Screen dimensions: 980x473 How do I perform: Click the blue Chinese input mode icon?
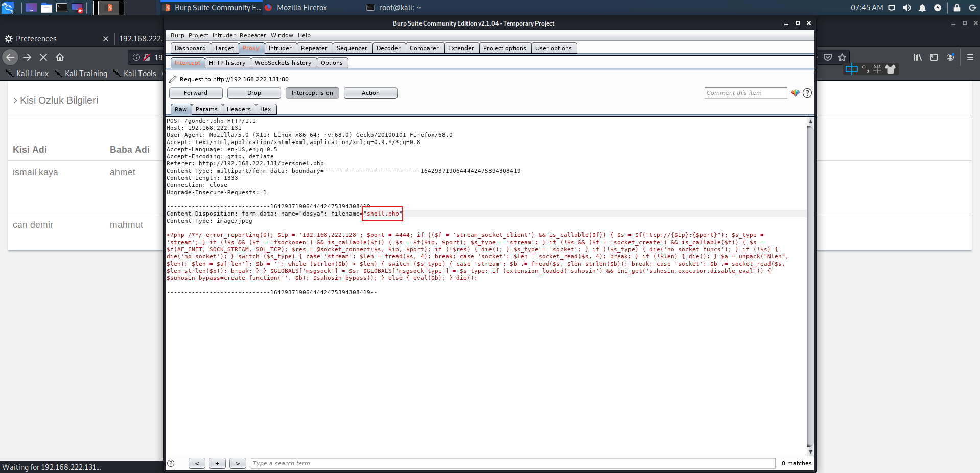point(852,69)
